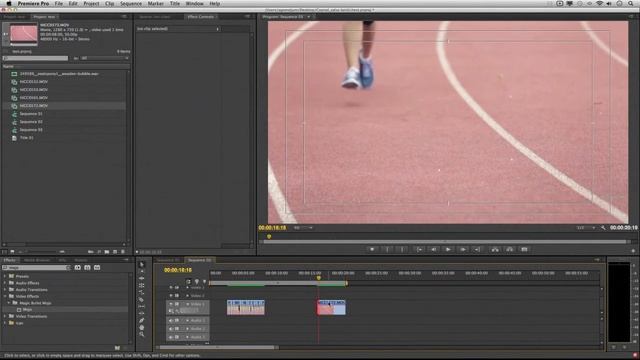Click the Lift button in Program monitor
The width and height of the screenshot is (640, 360).
tap(495, 249)
